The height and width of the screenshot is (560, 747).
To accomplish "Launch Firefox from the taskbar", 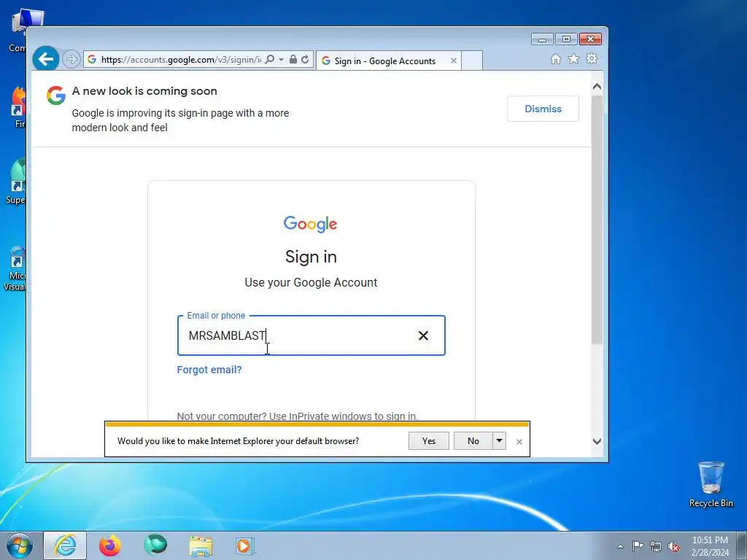I will pyautogui.click(x=110, y=545).
